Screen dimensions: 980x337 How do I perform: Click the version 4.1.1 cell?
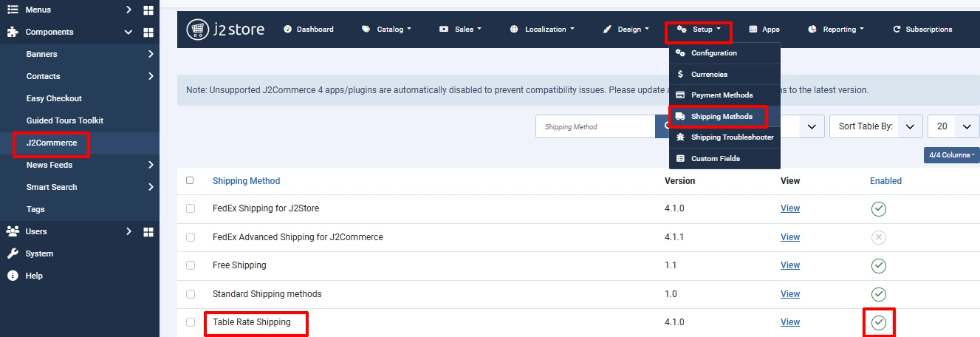coord(675,237)
